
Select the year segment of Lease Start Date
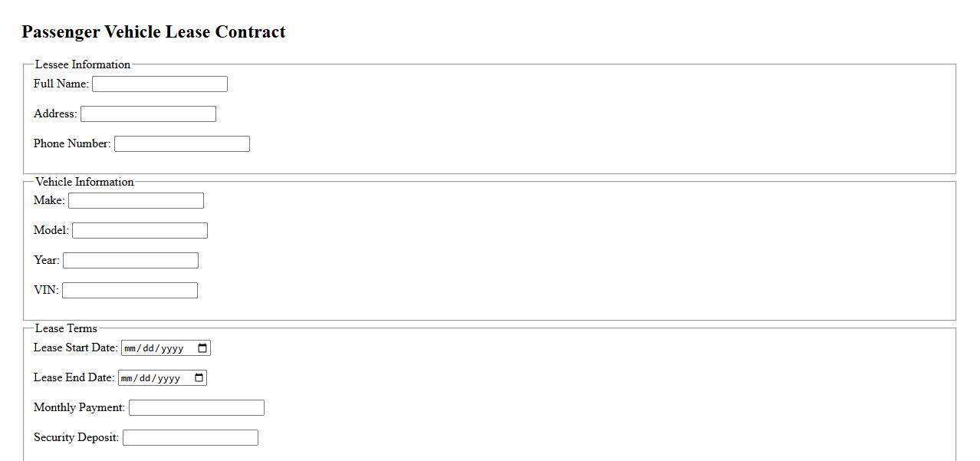173,348
